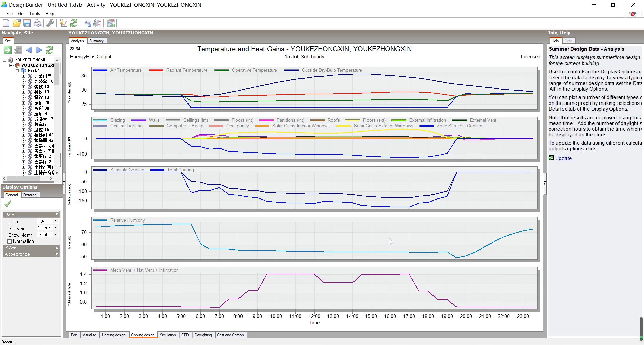
Task: Toggle the Normalise checkbox
Action: coord(10,241)
